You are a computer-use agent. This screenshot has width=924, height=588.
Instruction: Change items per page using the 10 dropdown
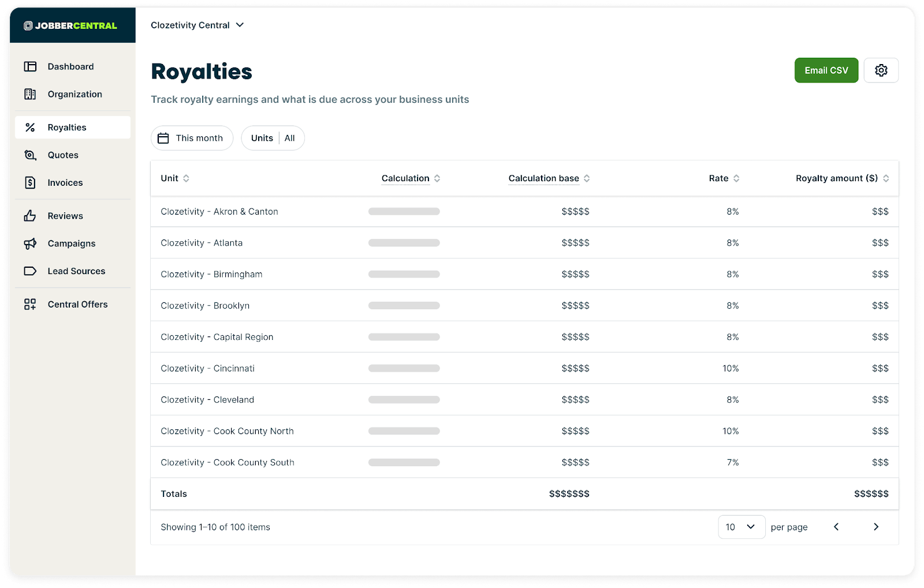click(x=742, y=527)
